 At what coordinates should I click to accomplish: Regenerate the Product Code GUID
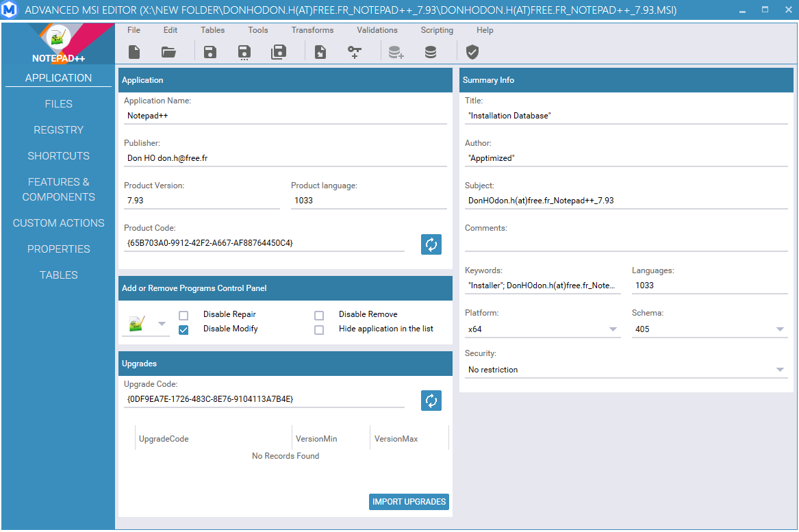[431, 244]
